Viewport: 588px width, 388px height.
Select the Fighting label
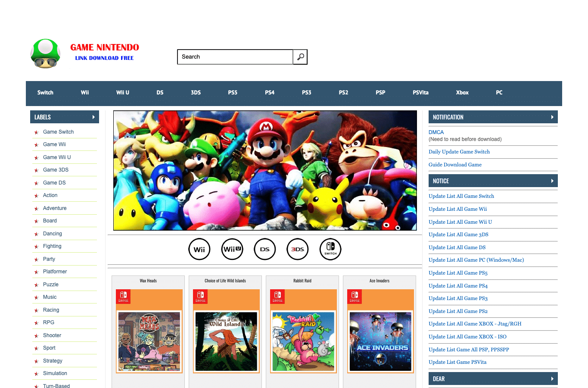coord(52,246)
